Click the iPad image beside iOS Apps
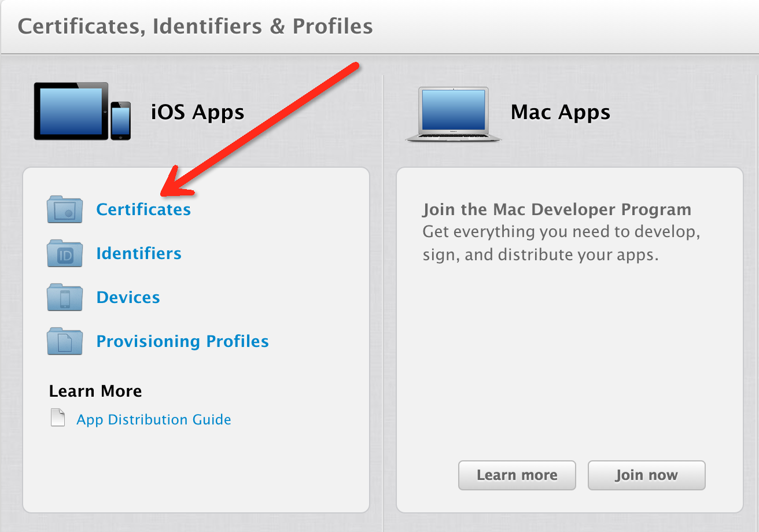The height and width of the screenshot is (532, 759). 71,111
